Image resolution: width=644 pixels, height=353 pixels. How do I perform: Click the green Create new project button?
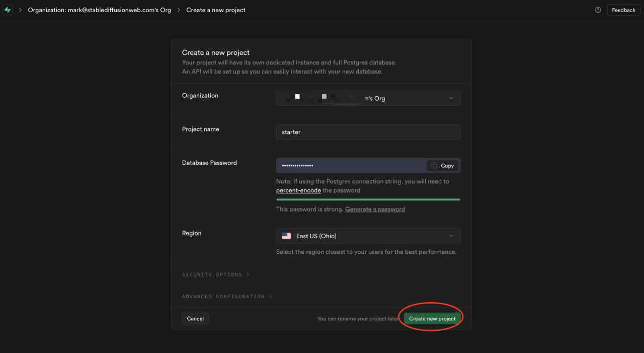point(432,318)
